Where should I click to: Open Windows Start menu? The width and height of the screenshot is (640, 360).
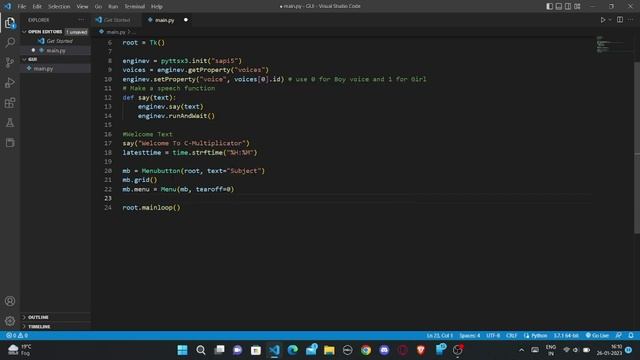click(182, 350)
